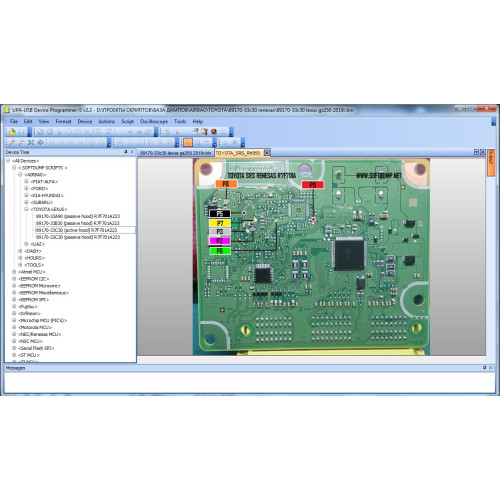Expand the HOURS node
The width and height of the screenshot is (500, 500).
[20, 258]
